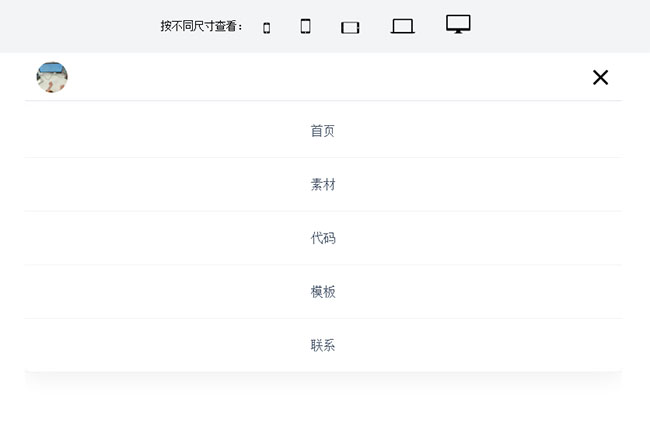
Task: Open the 首页 menu item
Action: (322, 131)
